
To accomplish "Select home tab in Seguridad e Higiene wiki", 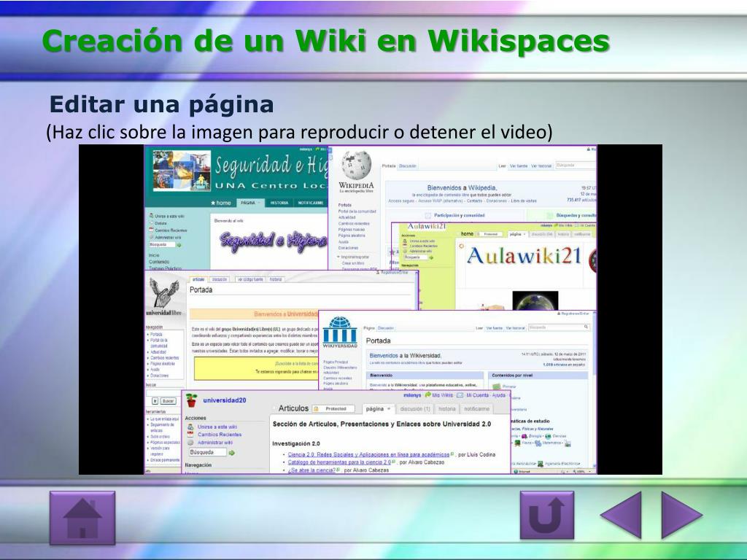I will tap(221, 203).
